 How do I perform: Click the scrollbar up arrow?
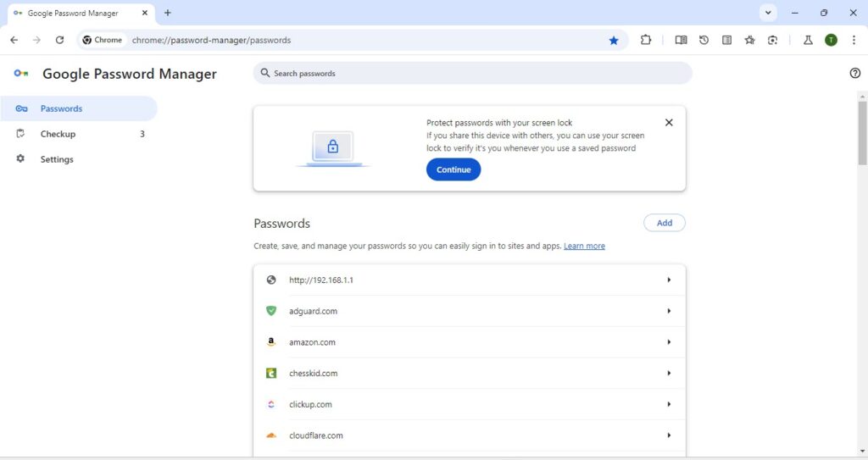pyautogui.click(x=862, y=97)
